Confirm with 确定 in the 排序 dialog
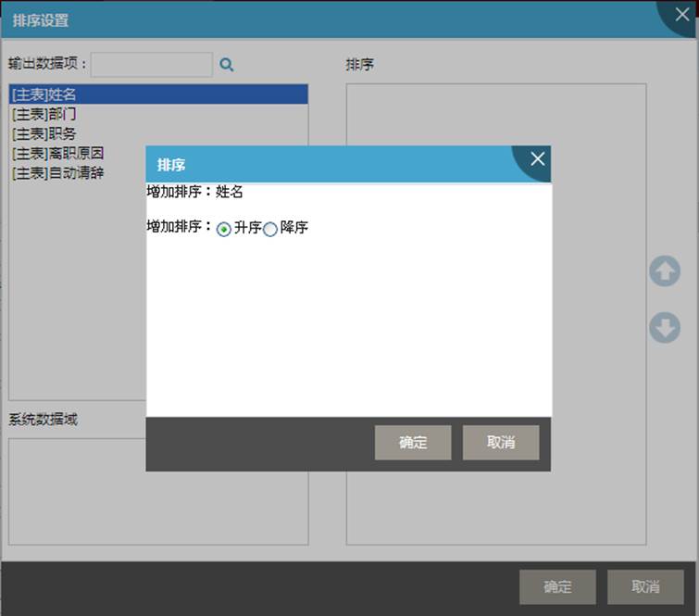699x616 pixels. coord(413,443)
